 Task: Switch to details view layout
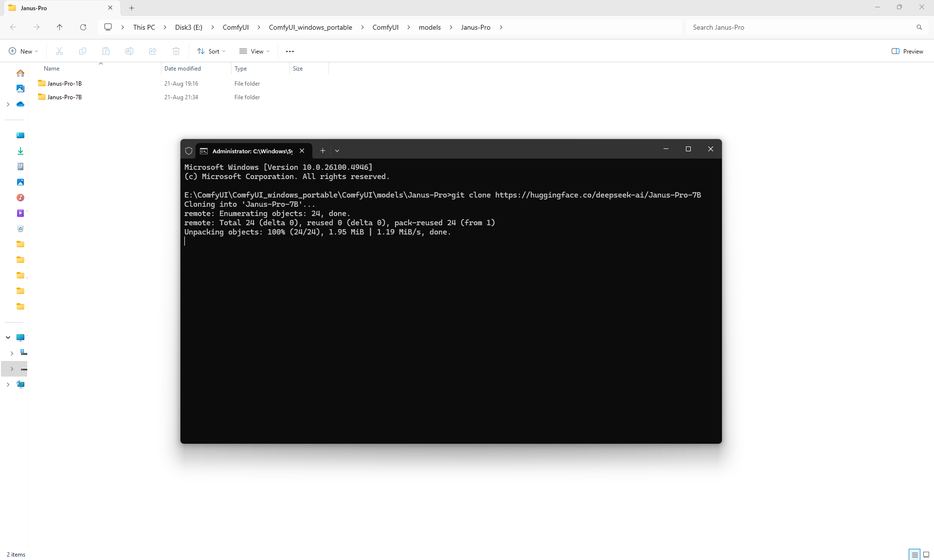pos(915,555)
